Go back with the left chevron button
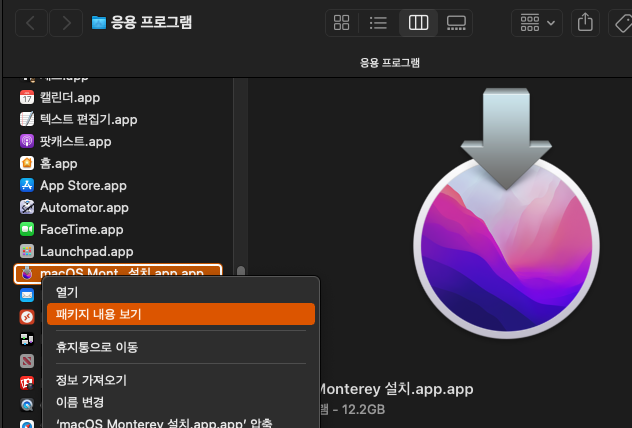 pos(31,23)
